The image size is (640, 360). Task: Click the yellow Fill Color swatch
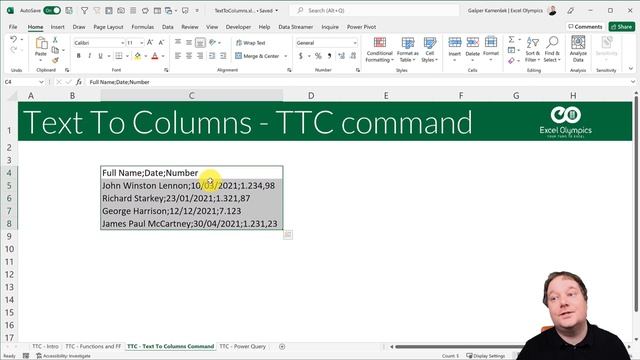click(138, 56)
